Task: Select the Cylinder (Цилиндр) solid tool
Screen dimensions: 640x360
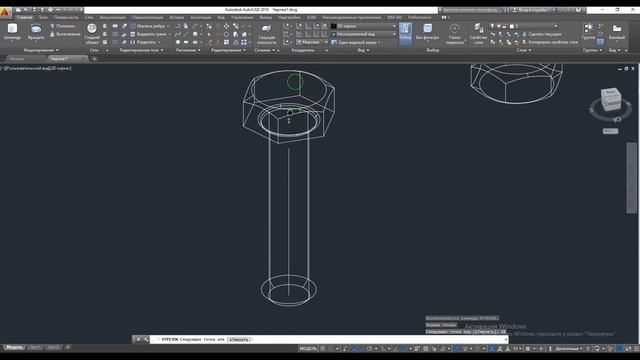Action: (x=12, y=31)
